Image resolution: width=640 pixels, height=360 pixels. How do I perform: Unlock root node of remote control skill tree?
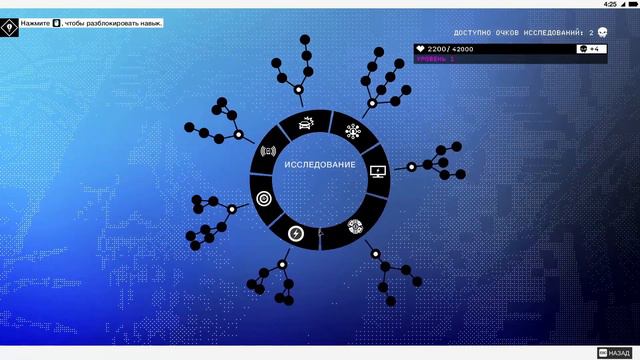coord(238,134)
